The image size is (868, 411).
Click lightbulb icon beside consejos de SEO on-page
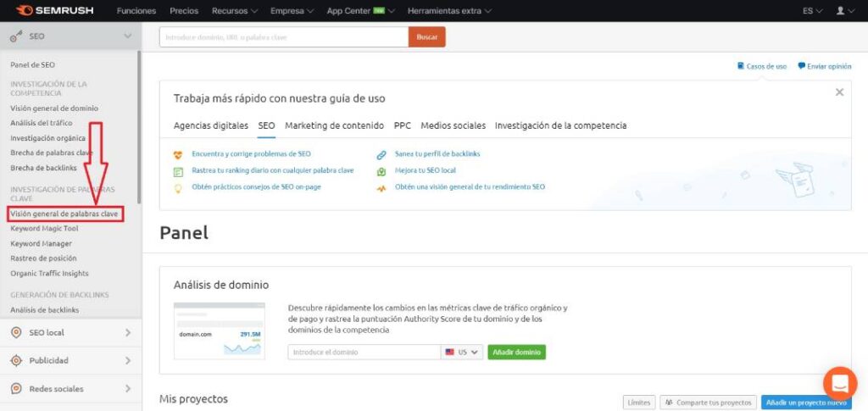(x=178, y=188)
